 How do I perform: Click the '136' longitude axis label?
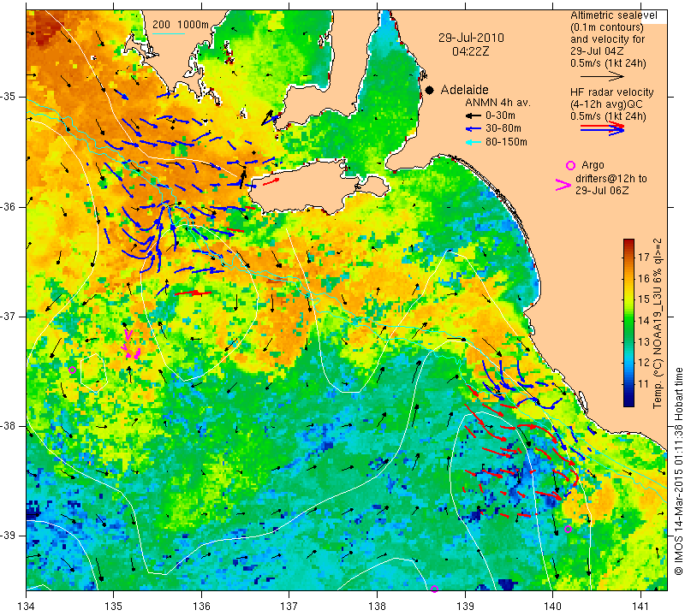coord(201,607)
